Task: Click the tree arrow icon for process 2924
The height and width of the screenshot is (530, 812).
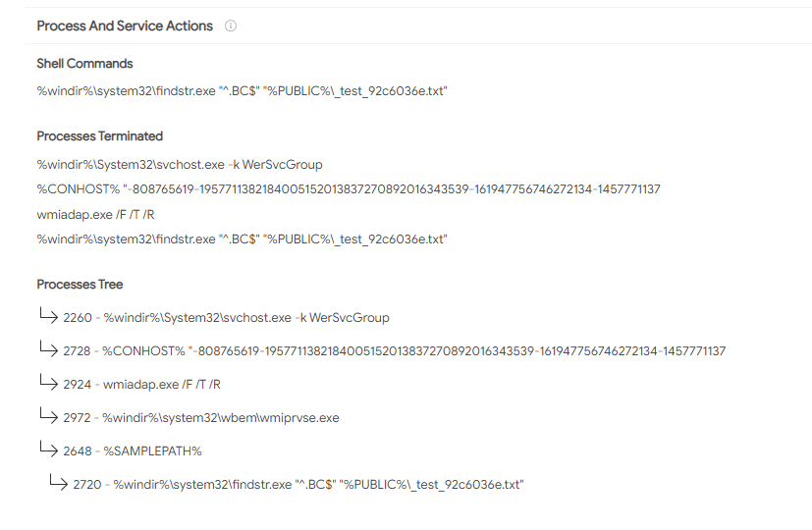Action: (x=48, y=382)
